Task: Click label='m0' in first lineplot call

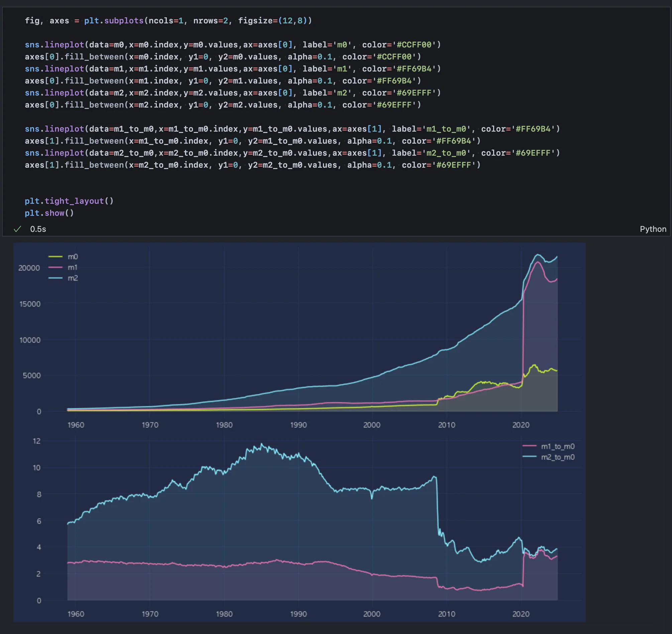Action: pyautogui.click(x=327, y=45)
